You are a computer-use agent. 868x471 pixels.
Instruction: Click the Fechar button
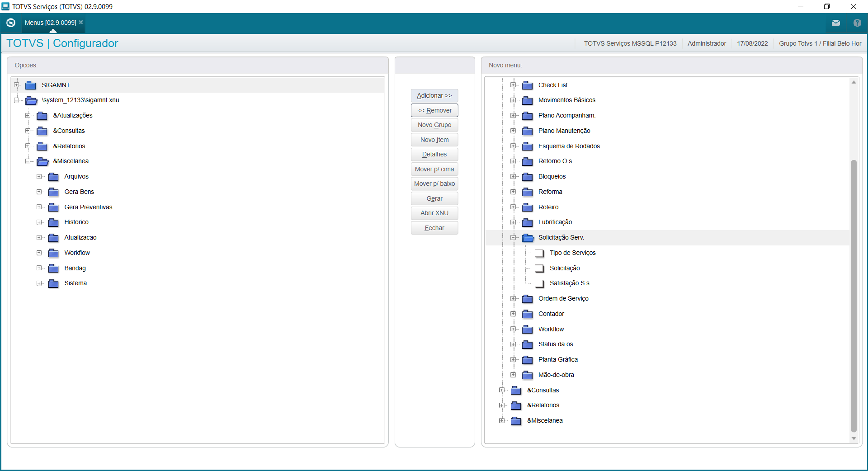click(x=434, y=228)
